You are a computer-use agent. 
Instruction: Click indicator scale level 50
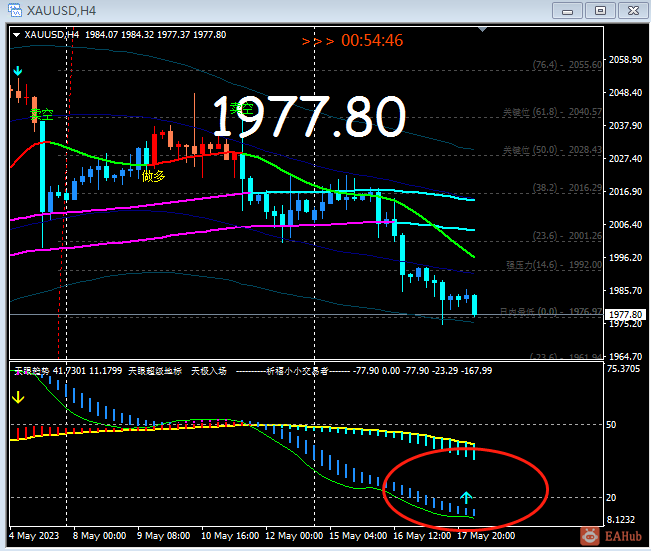pyautogui.click(x=611, y=425)
